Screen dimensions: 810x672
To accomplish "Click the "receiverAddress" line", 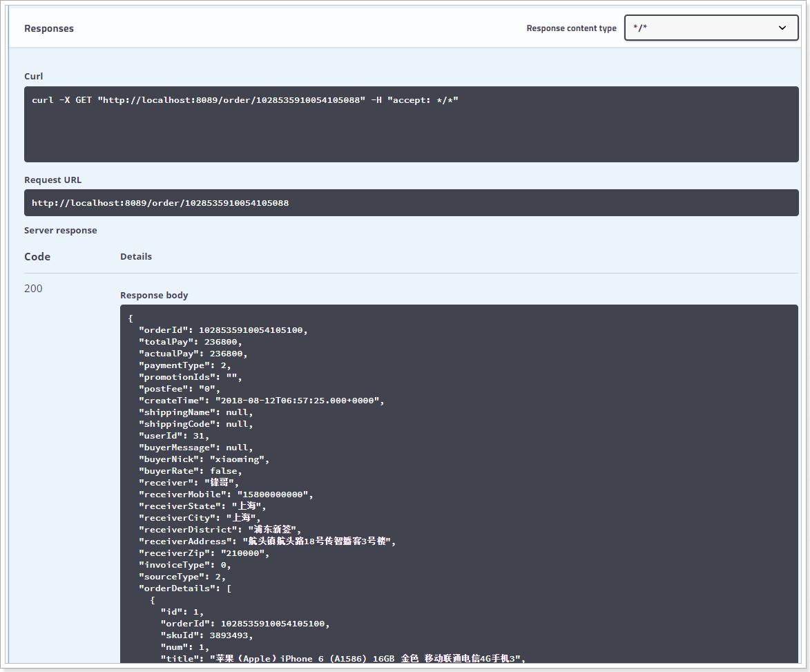I will [x=267, y=542].
